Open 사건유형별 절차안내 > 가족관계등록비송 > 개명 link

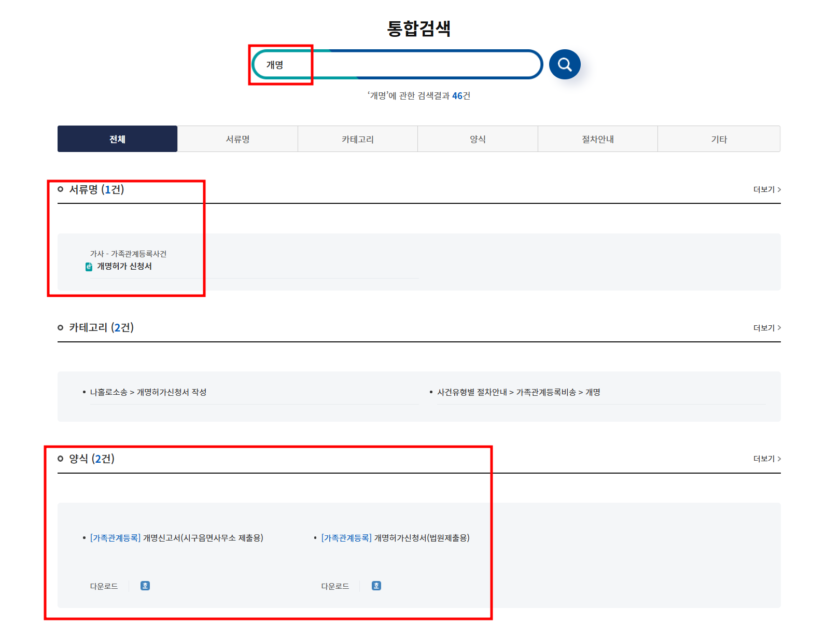pyautogui.click(x=519, y=392)
